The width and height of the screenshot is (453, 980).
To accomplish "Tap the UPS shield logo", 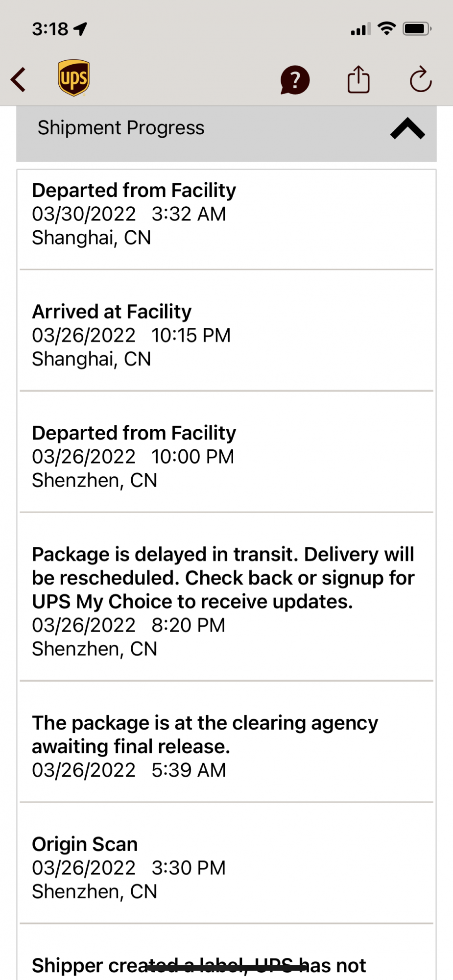I will (73, 78).
